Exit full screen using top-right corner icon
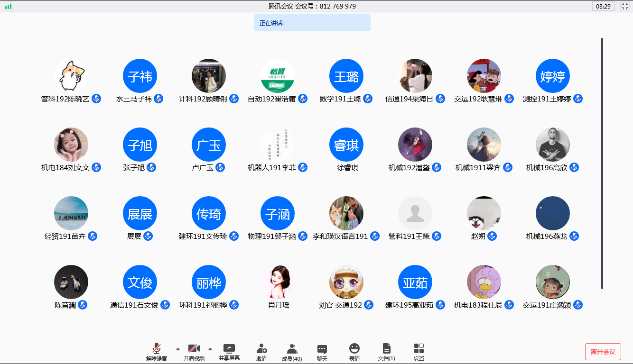Image resolution: width=633 pixels, height=364 pixels. point(624,6)
